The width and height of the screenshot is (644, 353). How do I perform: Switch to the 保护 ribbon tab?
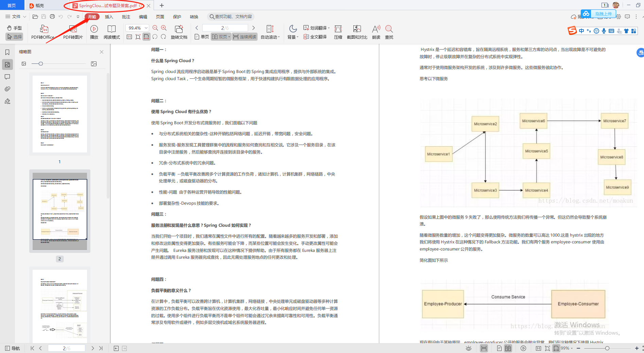tap(177, 17)
